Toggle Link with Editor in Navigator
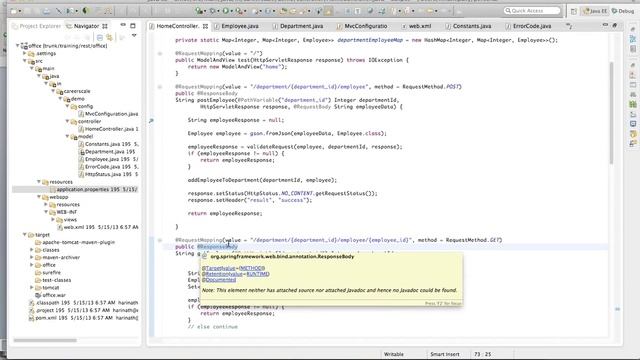 tap(109, 37)
